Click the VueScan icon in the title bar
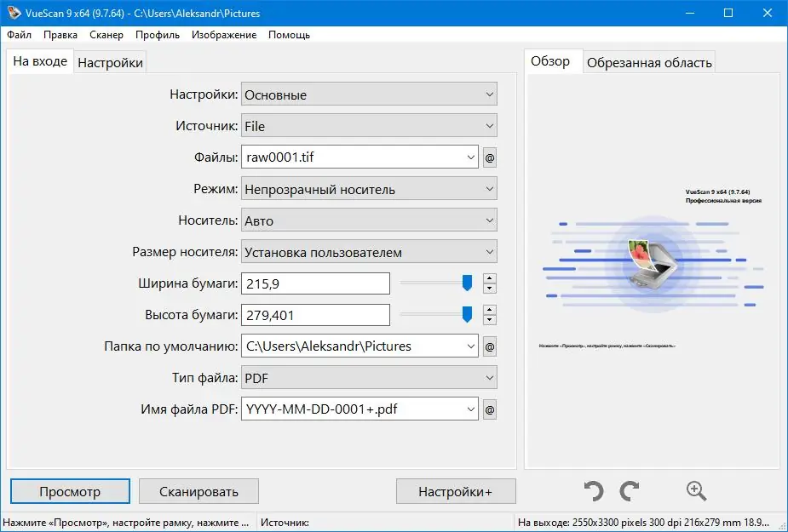 tap(12, 13)
